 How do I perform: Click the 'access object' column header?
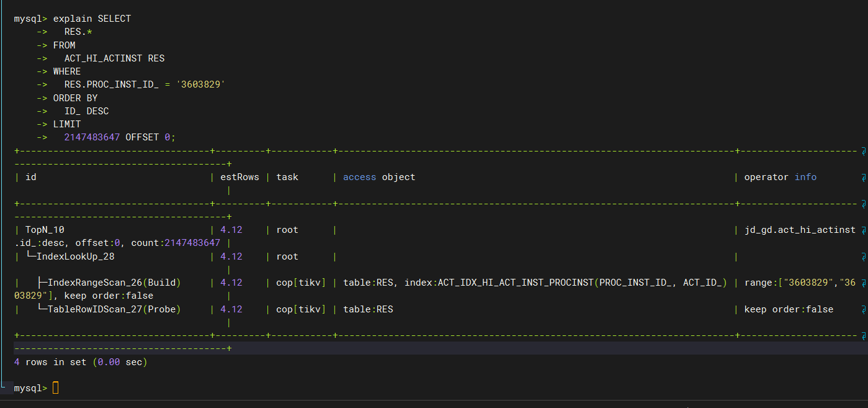point(378,177)
